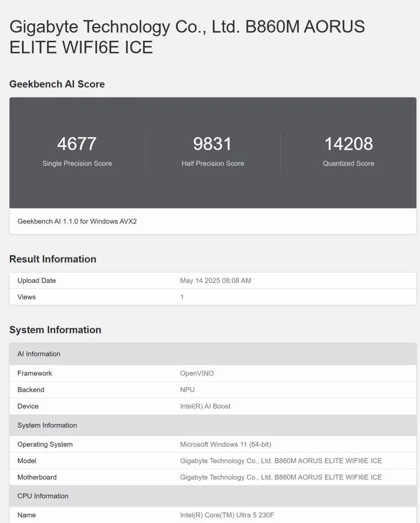
Task: Click the AI Information table header
Action: coord(213,354)
